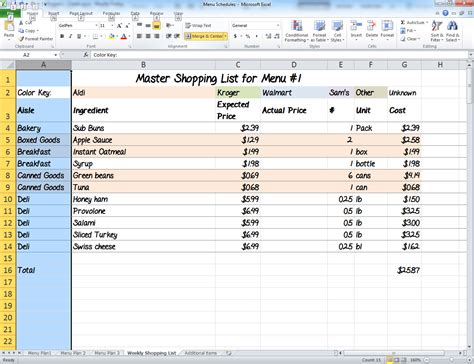The image size is (474, 364).
Task: Expand the Font group dialog launcher
Action: click(130, 46)
